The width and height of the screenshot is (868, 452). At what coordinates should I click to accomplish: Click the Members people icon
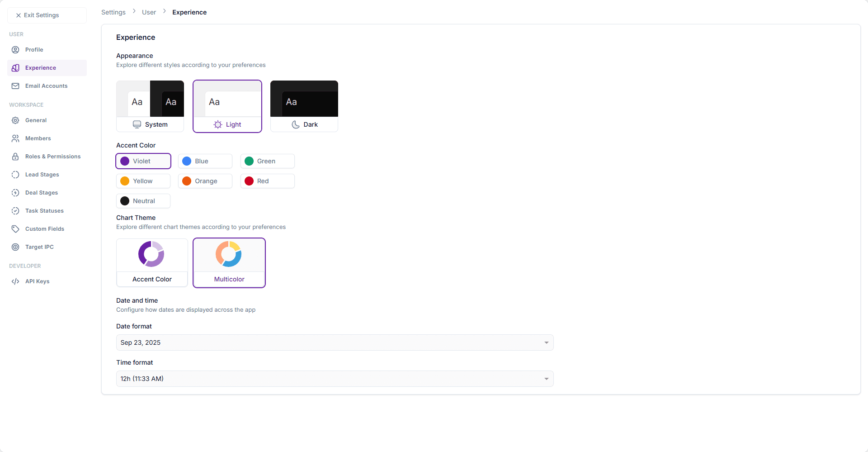(x=15, y=138)
